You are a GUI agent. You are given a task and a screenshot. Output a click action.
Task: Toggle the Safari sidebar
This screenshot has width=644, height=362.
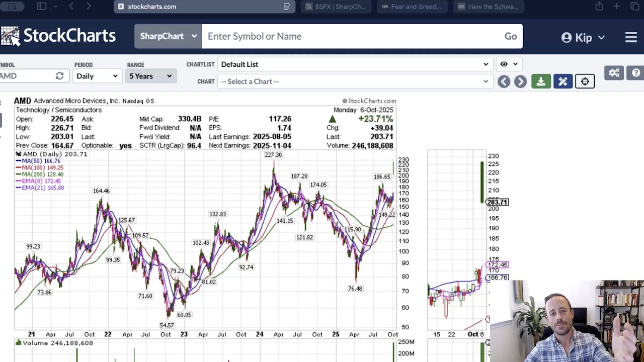click(42, 7)
